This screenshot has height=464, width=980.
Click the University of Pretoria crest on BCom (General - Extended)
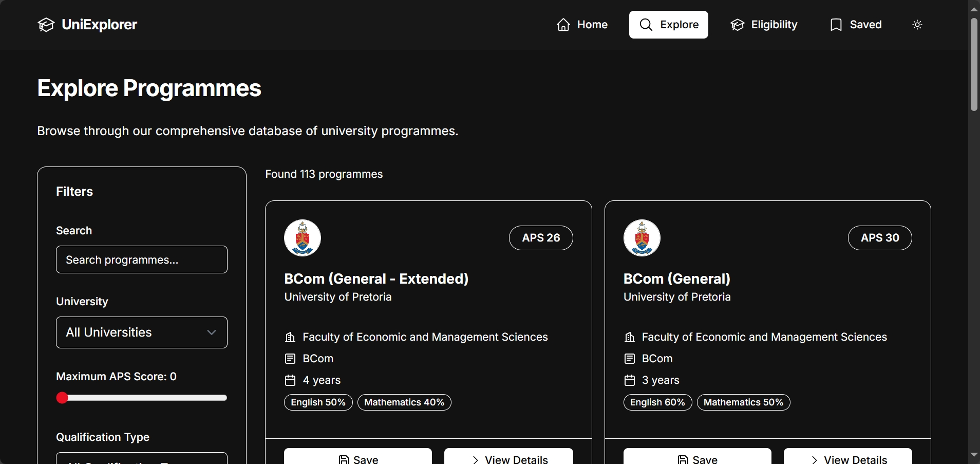303,238
